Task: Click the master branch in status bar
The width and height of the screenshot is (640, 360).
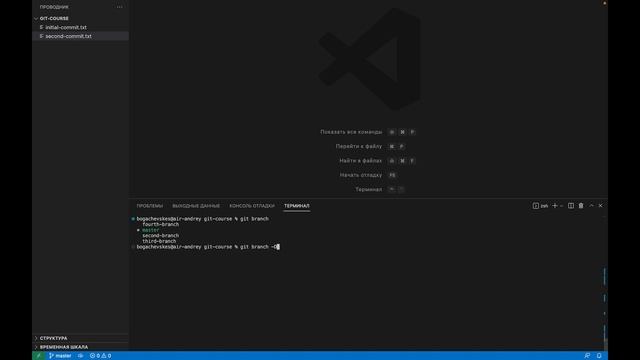Action: (60, 356)
